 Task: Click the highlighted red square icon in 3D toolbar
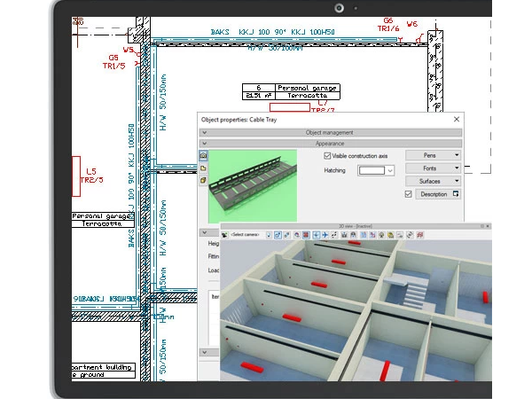(306, 235)
